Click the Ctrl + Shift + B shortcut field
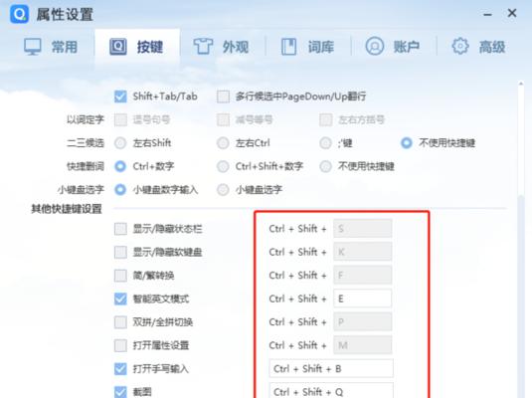The image size is (532, 398). (331, 368)
